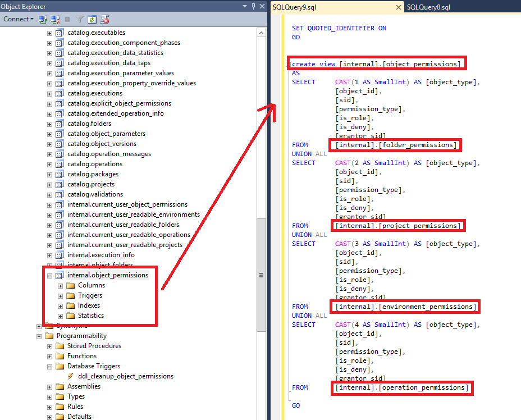Image resolution: width=521 pixels, height=420 pixels.
Task: Select the Functions folder
Action: (x=81, y=356)
